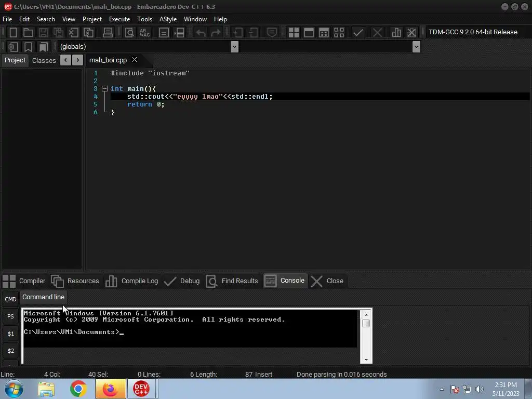The image size is (532, 399).
Task: Click the Compile & Run toolbar icon
Action: pos(324,33)
